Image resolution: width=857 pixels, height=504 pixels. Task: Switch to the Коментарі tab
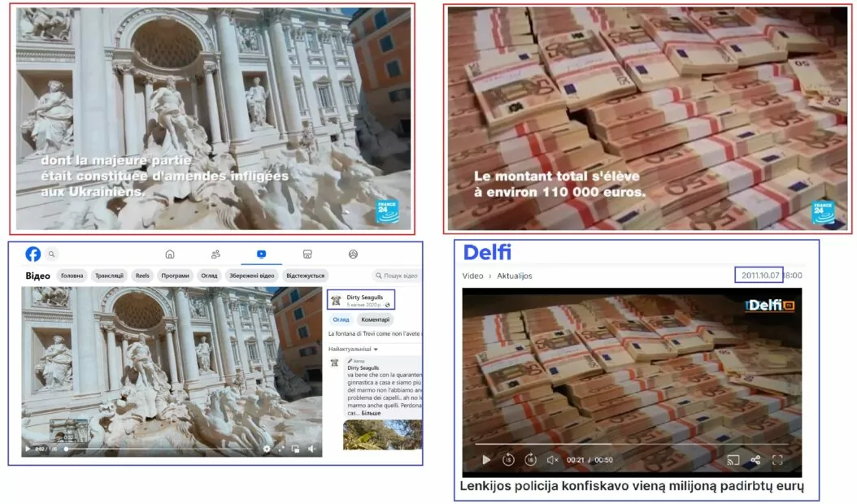click(376, 319)
